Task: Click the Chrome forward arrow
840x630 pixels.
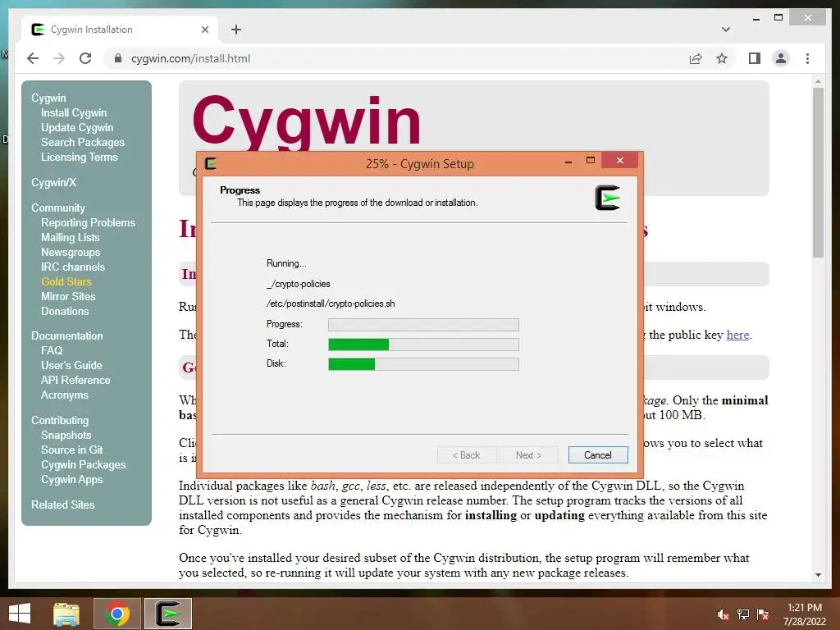Action: [x=59, y=58]
